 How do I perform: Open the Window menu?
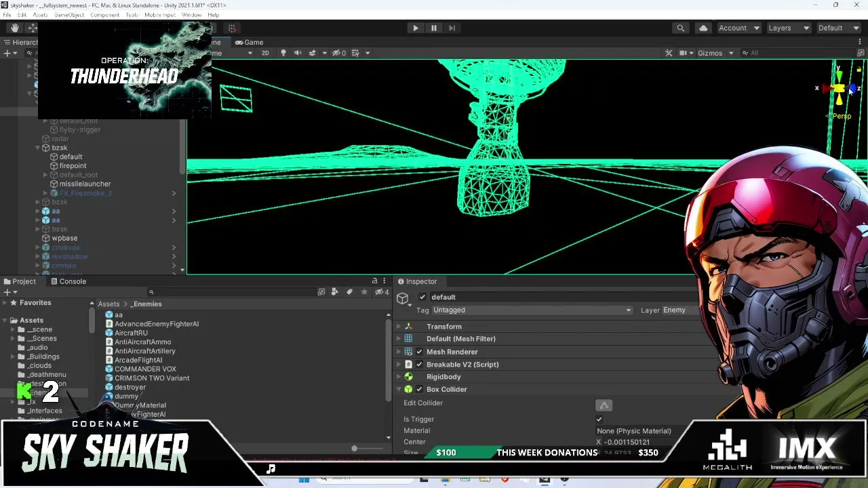pyautogui.click(x=192, y=15)
